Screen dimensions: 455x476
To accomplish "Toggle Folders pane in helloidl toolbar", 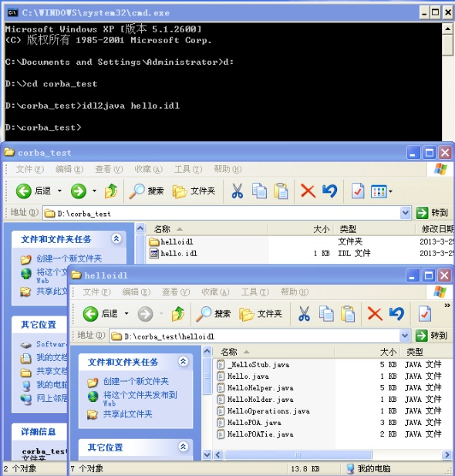I will tap(261, 313).
